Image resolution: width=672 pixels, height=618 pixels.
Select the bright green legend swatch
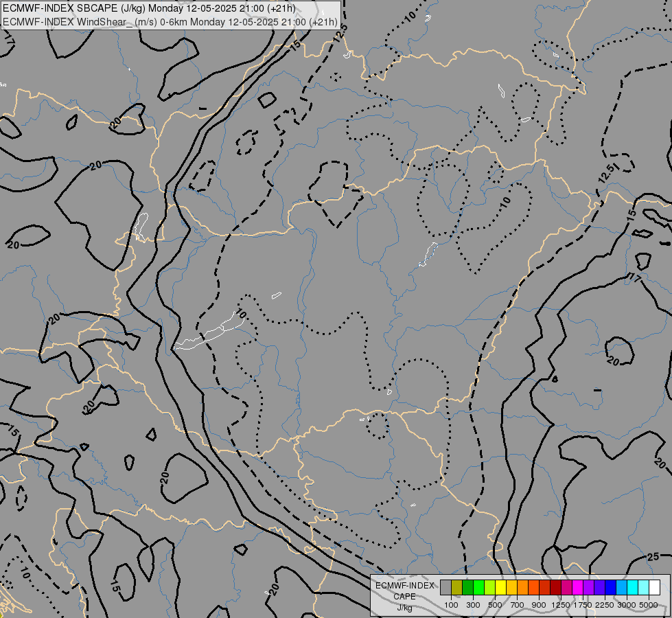coord(478,588)
